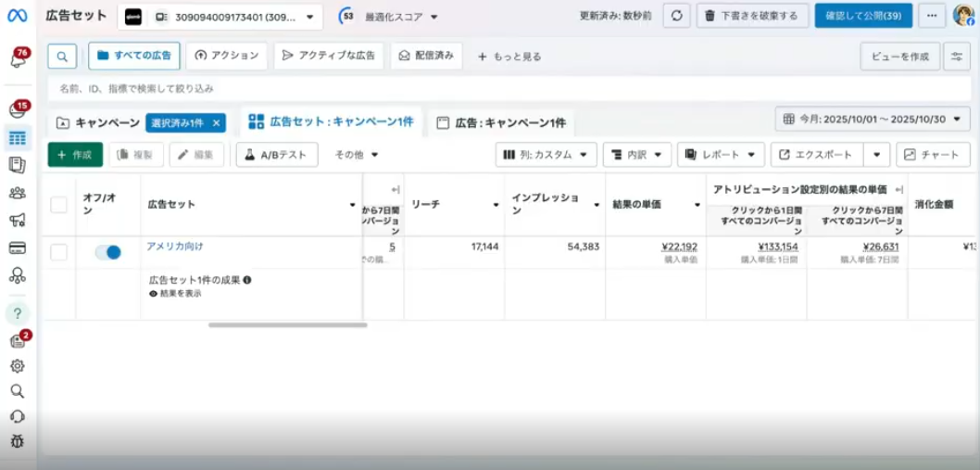This screenshot has height=470, width=980.
Task: Open export dropdown arrow next to エクスポート
Action: coord(877,155)
